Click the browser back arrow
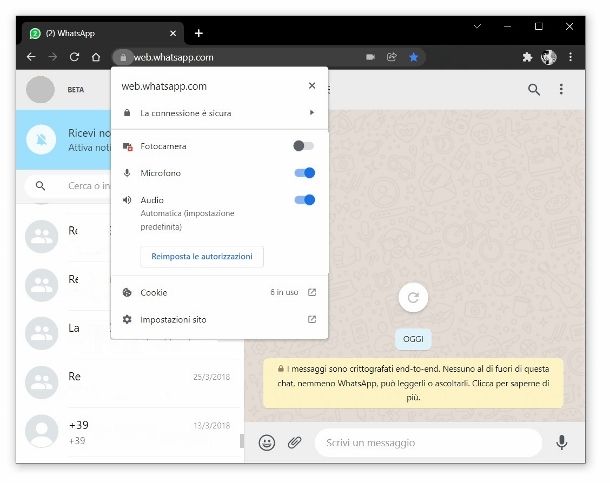The image size is (610, 483). pyautogui.click(x=31, y=57)
